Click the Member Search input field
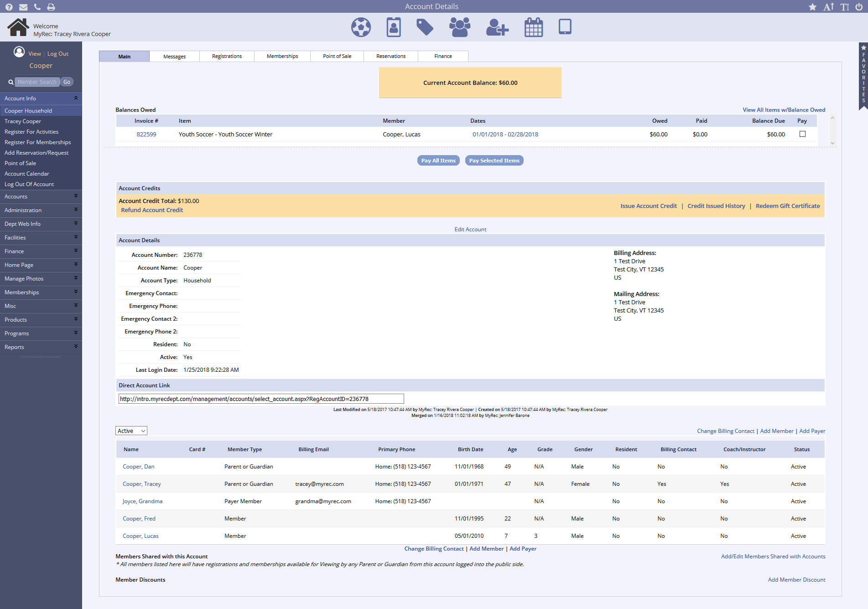 [x=37, y=82]
